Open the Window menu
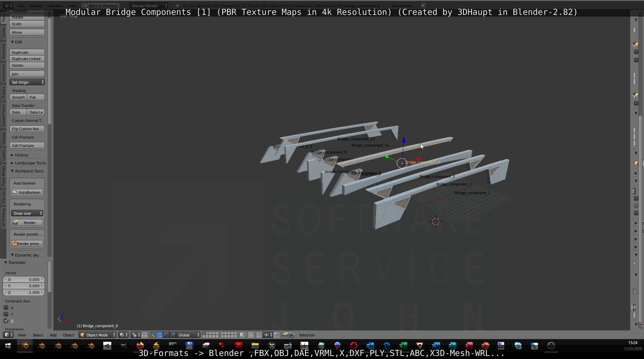 (x=55, y=6)
